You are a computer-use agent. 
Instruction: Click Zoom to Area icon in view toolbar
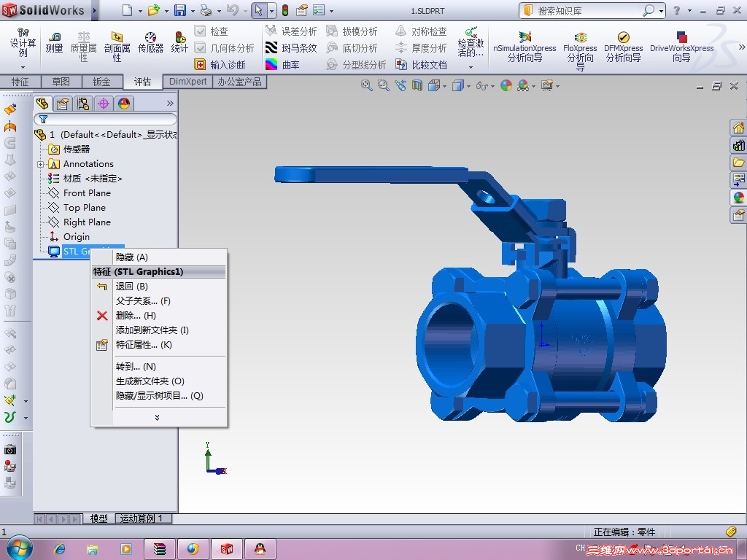[x=383, y=86]
